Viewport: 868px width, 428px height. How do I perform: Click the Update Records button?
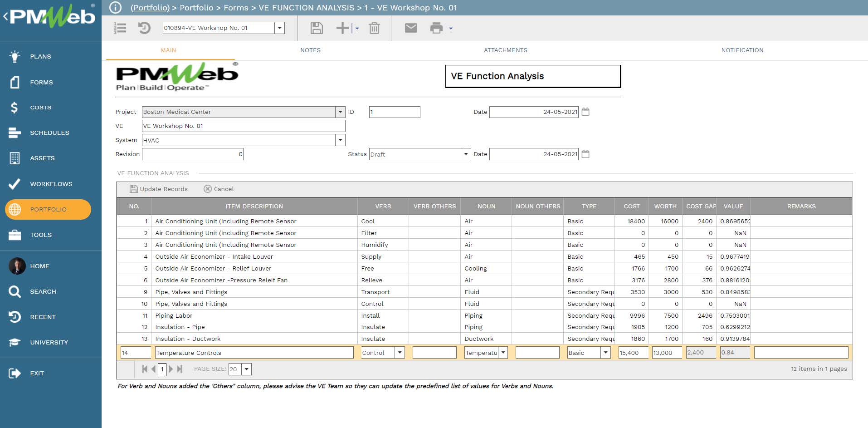click(x=158, y=189)
